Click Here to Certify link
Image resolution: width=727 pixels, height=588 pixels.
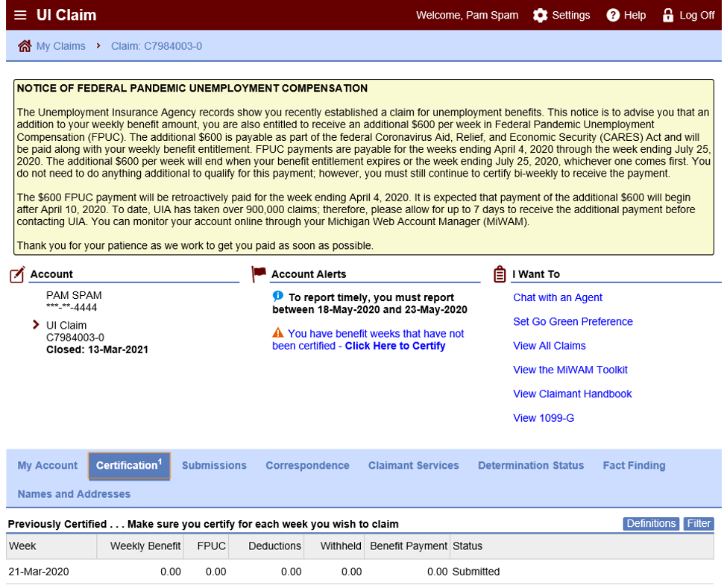pos(394,346)
